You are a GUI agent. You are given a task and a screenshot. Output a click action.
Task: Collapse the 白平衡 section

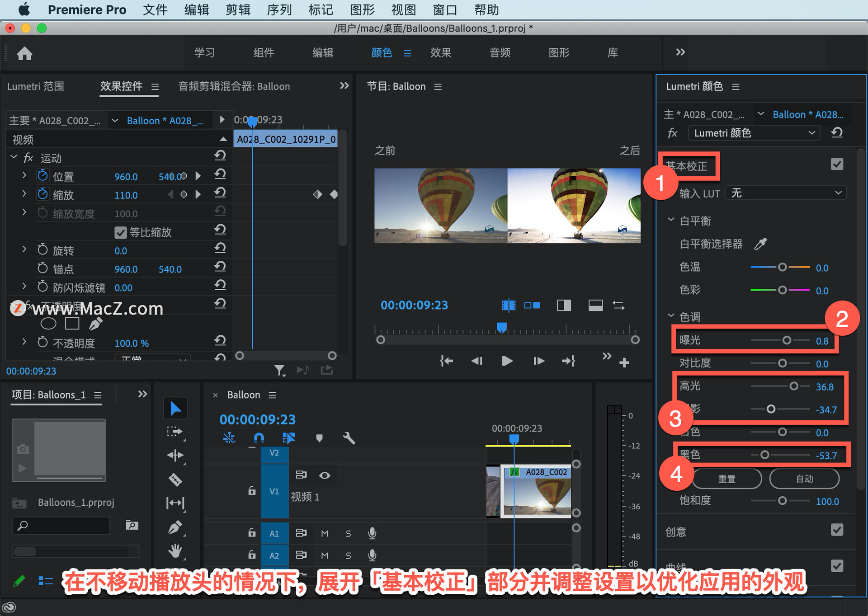point(671,220)
